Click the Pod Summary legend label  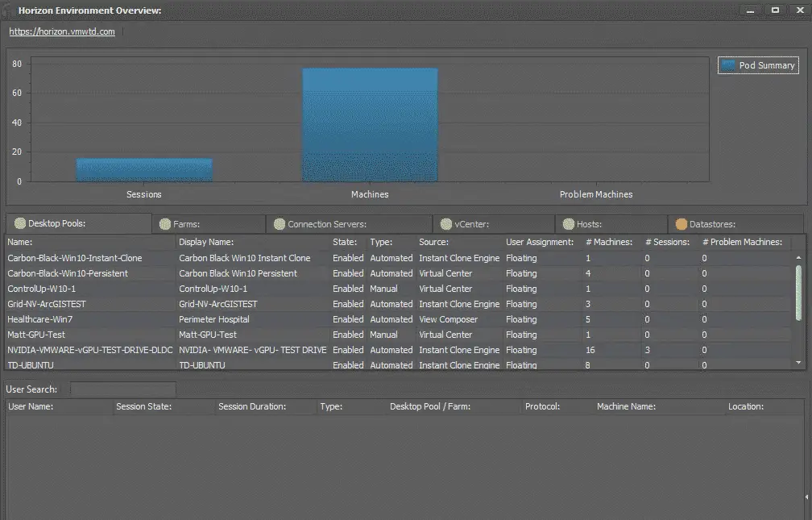tap(766, 65)
